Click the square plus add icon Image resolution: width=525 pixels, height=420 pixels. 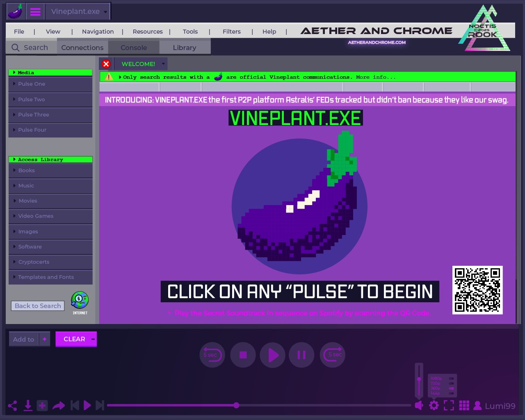click(x=42, y=406)
